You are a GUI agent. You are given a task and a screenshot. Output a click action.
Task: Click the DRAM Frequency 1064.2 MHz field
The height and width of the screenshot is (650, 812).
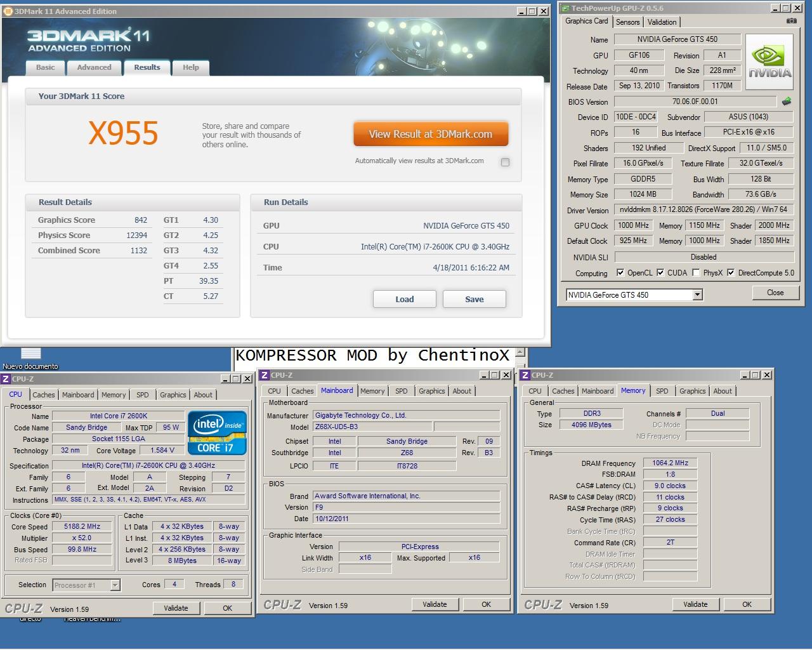[670, 463]
